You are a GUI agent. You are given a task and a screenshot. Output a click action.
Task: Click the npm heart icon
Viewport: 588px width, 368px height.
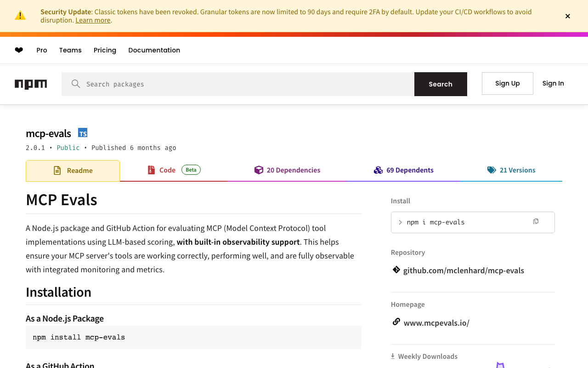(x=19, y=50)
